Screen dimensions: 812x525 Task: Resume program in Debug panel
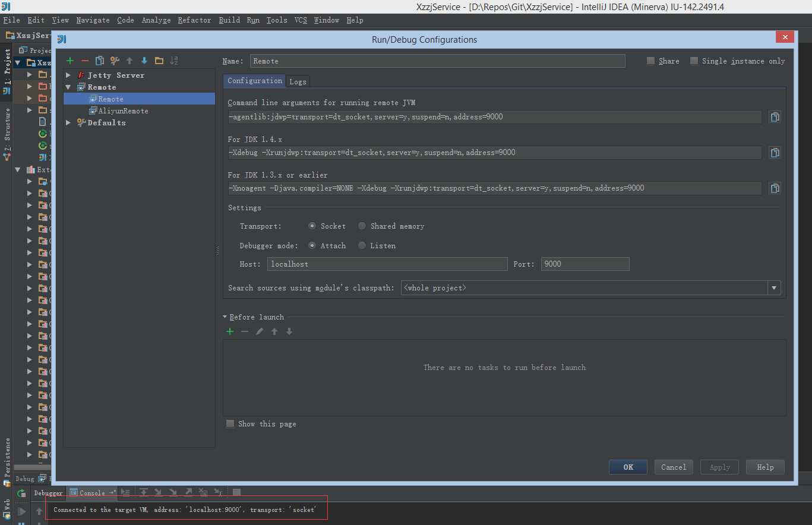click(21, 511)
